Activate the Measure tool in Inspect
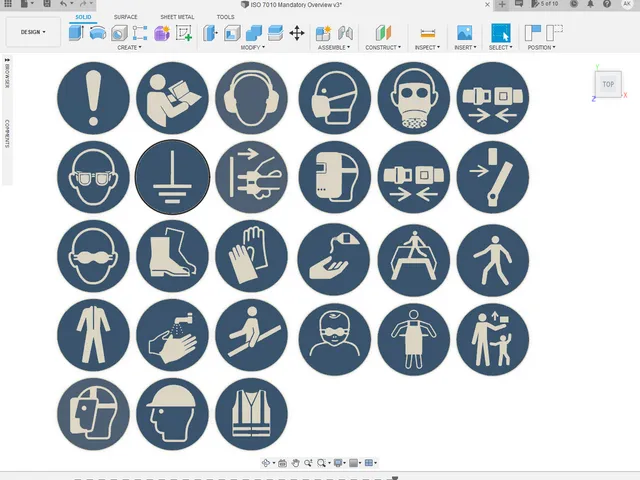 pos(427,33)
